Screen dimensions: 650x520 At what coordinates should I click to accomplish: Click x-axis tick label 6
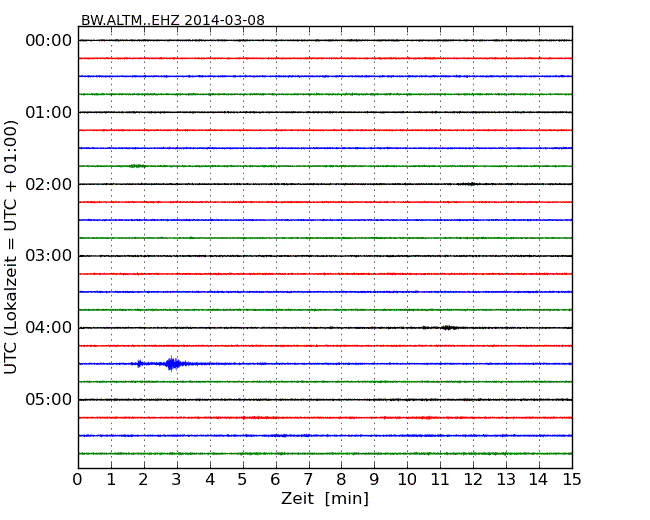click(x=275, y=479)
